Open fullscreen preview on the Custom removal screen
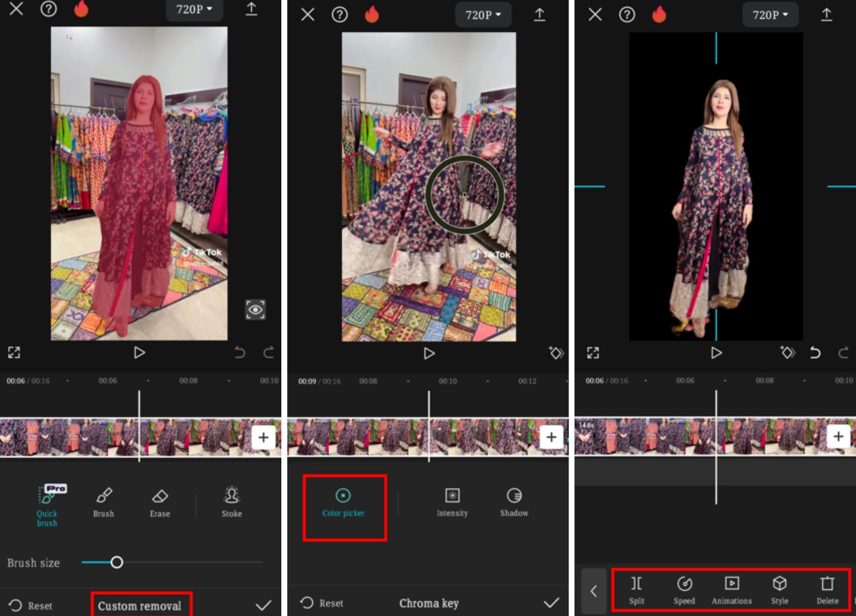 pos(14,352)
